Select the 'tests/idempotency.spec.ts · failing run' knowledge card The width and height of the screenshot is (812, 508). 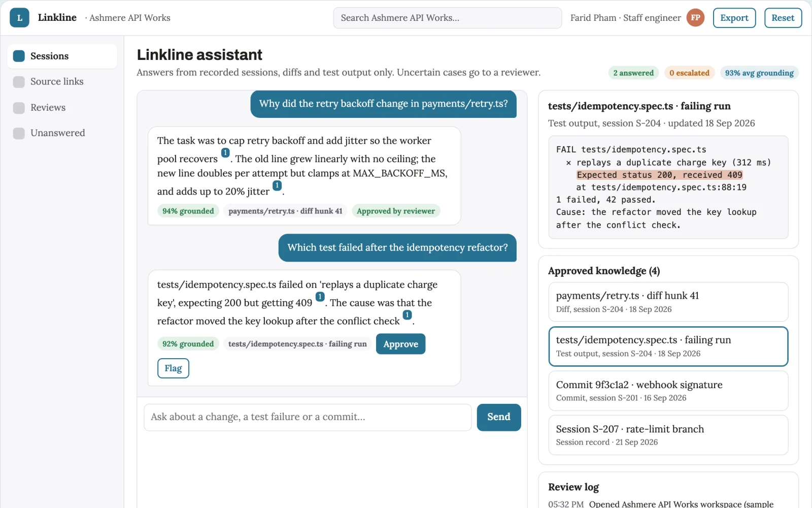pos(668,346)
